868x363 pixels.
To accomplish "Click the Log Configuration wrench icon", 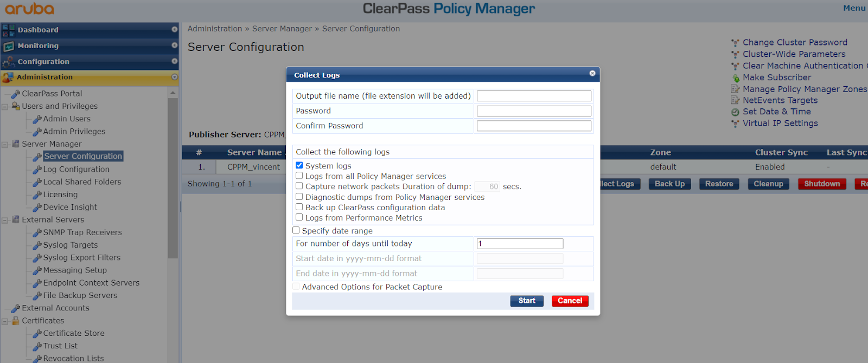I will 37,170.
